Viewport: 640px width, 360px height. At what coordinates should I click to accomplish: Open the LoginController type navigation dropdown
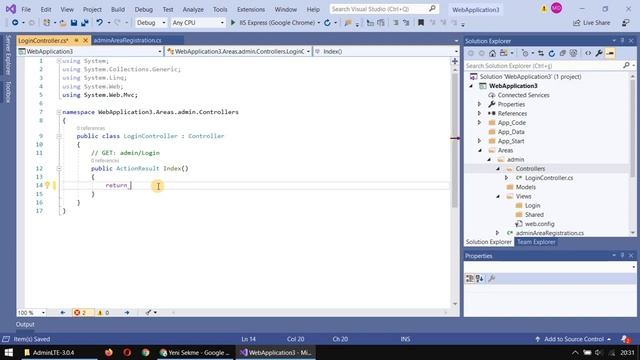[x=238, y=51]
